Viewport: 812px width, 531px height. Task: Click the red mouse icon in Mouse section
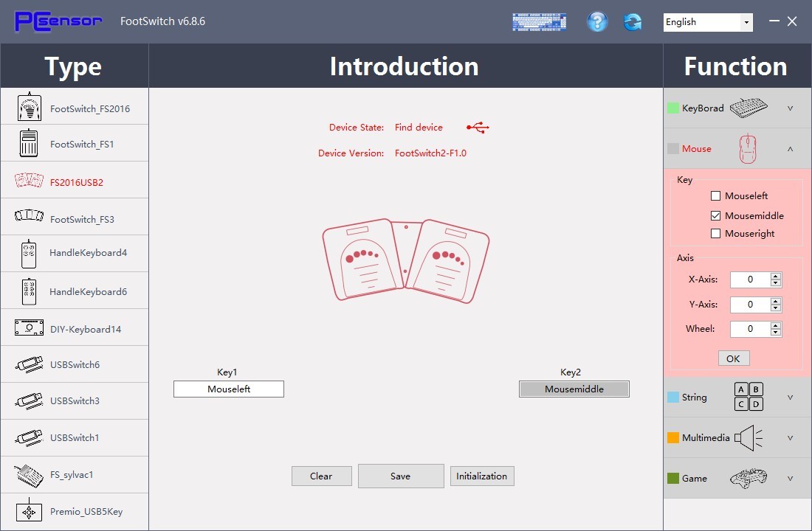click(748, 148)
